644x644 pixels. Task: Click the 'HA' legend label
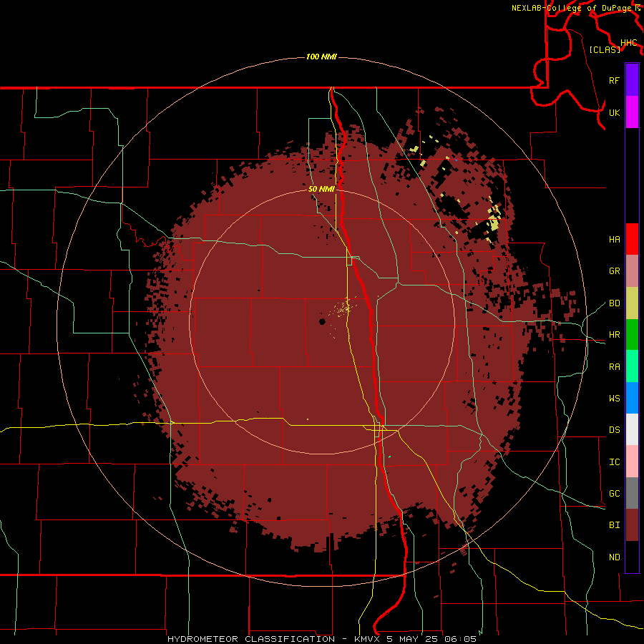pos(614,240)
